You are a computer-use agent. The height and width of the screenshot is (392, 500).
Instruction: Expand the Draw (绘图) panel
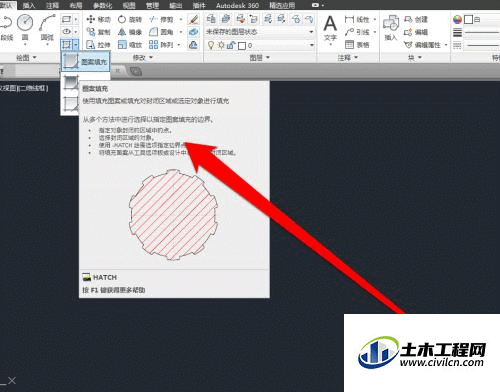pyautogui.click(x=26, y=58)
